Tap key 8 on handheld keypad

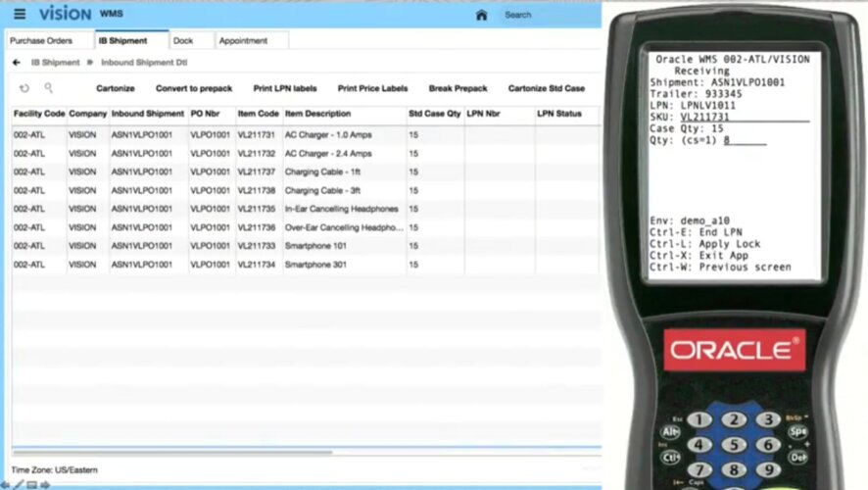click(x=734, y=470)
